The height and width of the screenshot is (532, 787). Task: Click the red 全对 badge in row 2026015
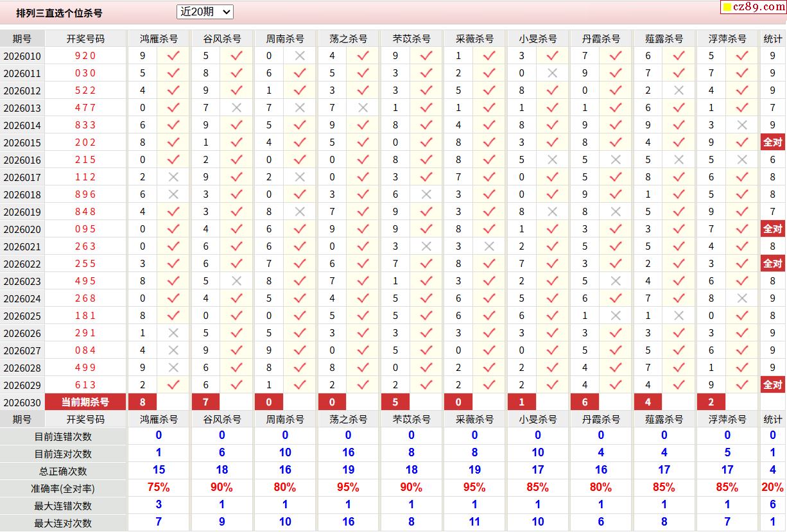[773, 142]
